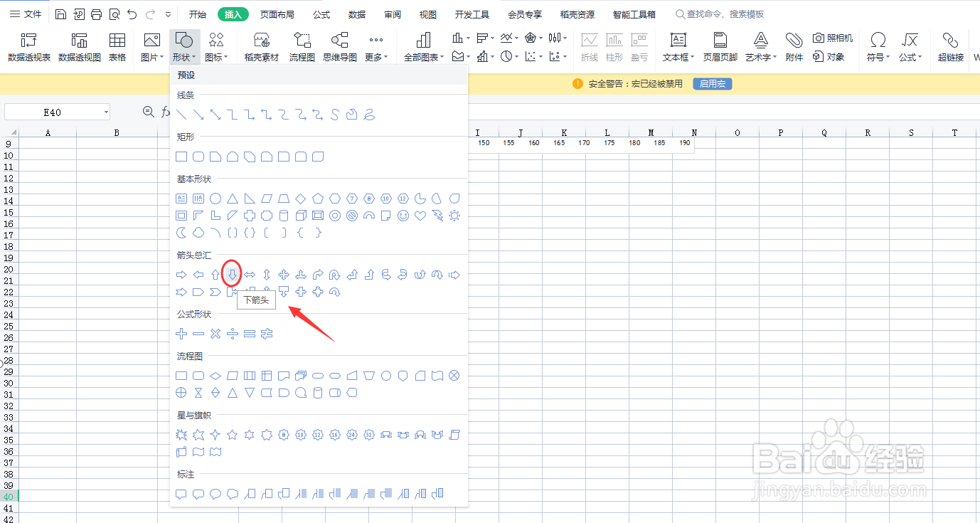Select the plain rectangle under 矩形
Image resolution: width=980 pixels, height=523 pixels.
[181, 157]
